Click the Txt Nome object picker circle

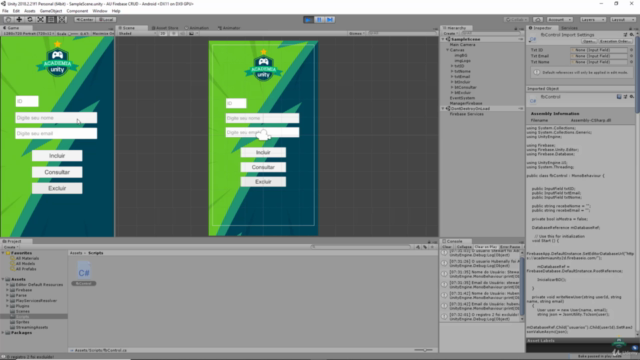631,62
